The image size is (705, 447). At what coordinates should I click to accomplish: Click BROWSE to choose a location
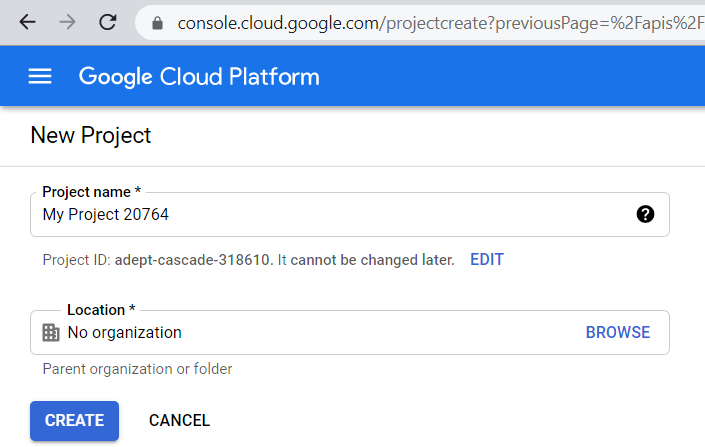tap(617, 333)
